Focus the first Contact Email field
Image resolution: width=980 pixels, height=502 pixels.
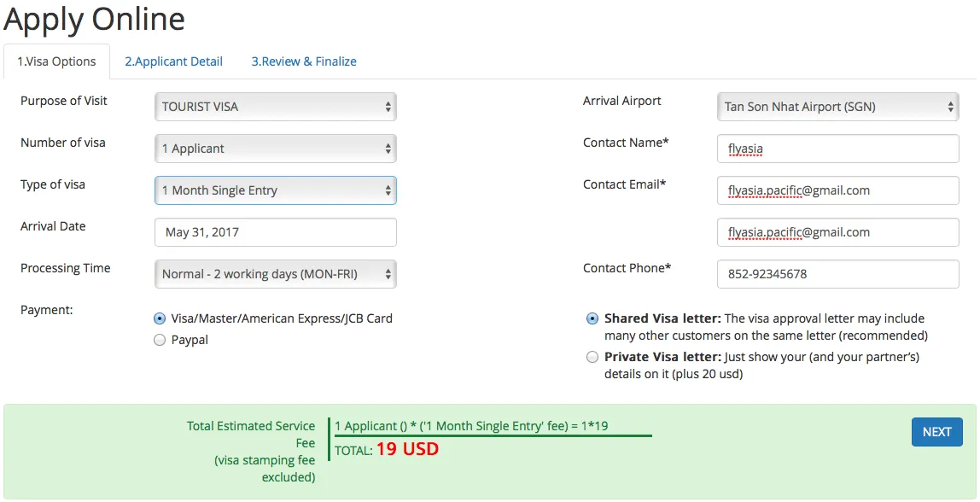point(837,190)
